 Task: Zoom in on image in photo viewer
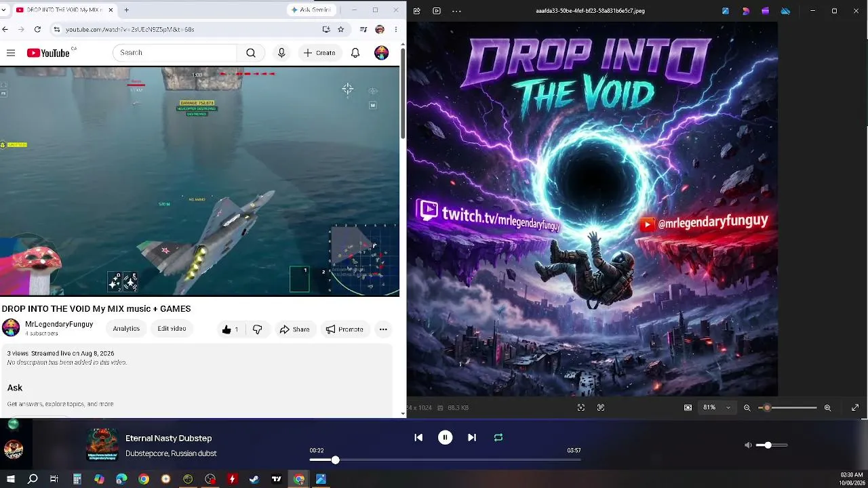point(827,407)
